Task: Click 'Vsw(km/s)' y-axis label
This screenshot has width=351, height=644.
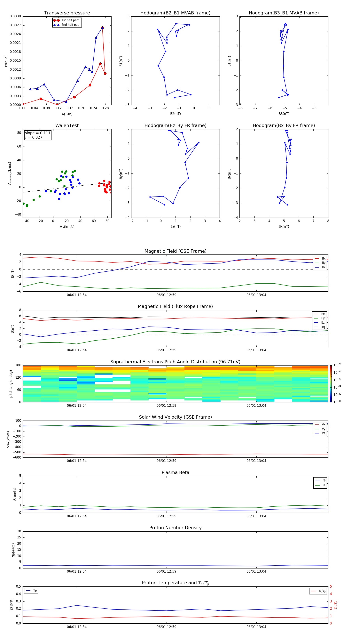Action: coord(8,439)
